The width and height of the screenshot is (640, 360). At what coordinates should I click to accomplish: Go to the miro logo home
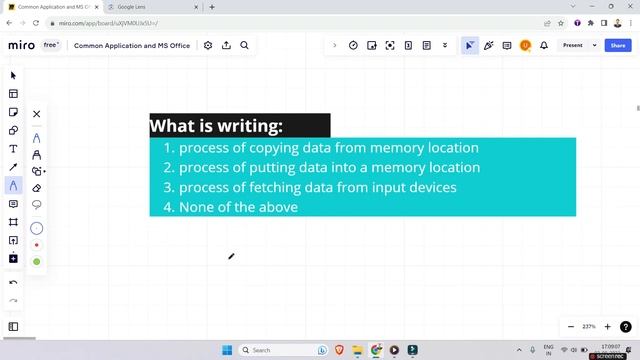(21, 45)
